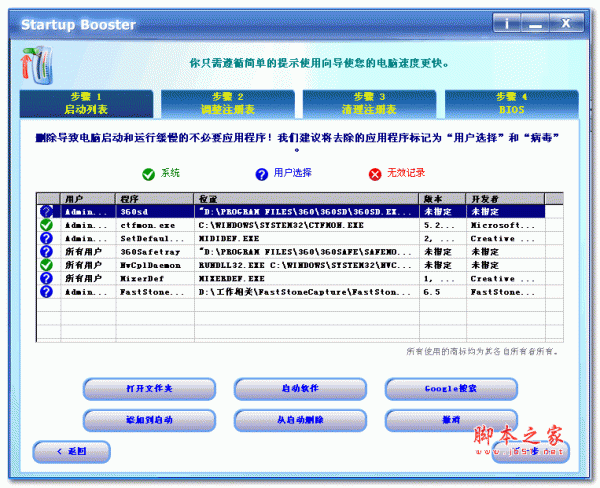This screenshot has width=600, height=488.
Task: Click the Startup Booster logo icon
Action: [37, 65]
